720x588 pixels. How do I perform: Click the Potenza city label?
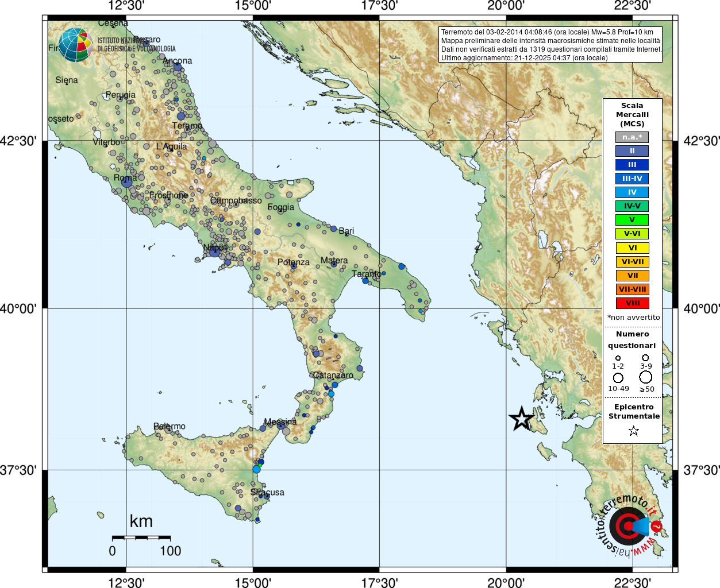[x=294, y=262]
